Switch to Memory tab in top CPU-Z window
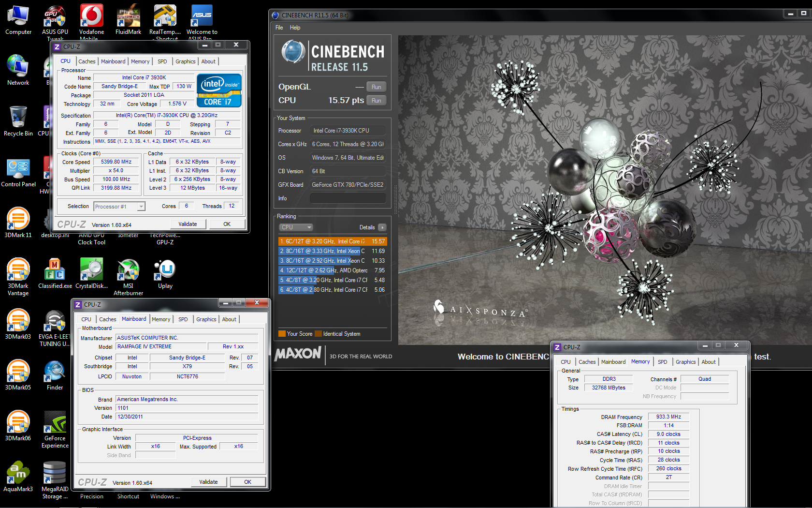The image size is (812, 508). pos(140,61)
